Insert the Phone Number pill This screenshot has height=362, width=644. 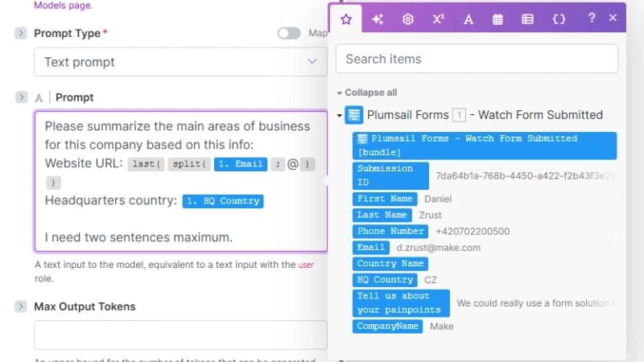(390, 231)
